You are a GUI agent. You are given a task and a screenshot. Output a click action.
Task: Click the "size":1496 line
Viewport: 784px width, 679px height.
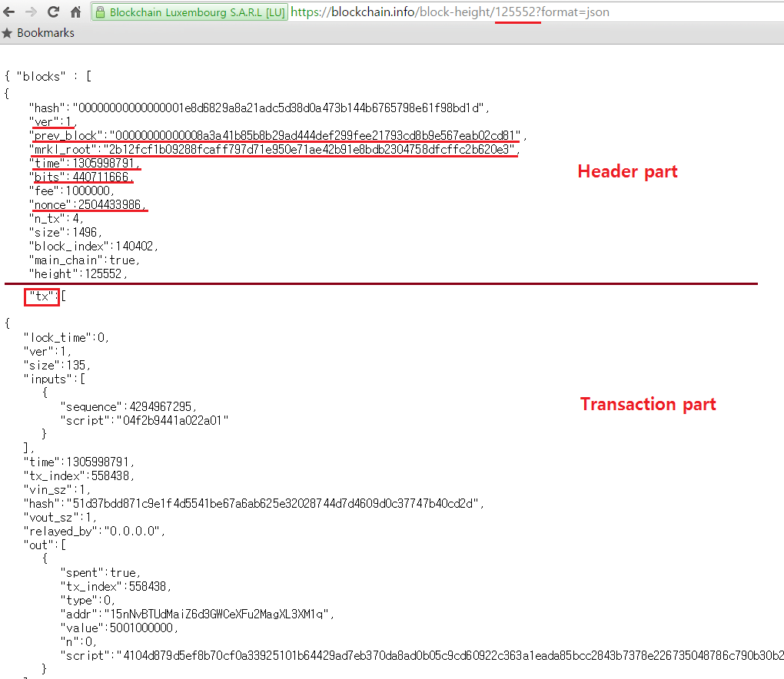click(x=65, y=232)
